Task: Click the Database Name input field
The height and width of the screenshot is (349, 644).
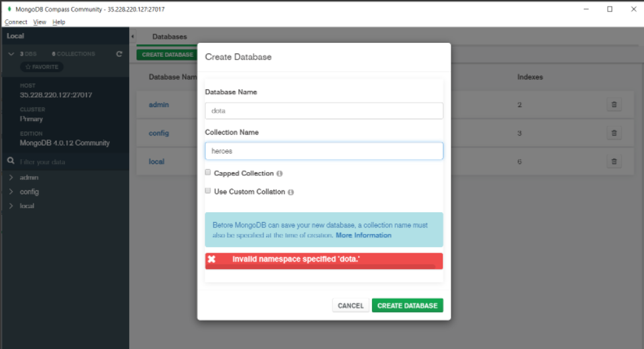Action: (324, 111)
